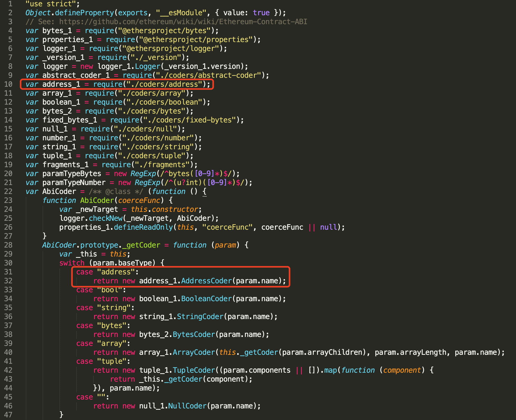Screen dimensions: 516x420
Task: Click the coerceFunc parameter in the AbiCoder function
Action: 139,200
